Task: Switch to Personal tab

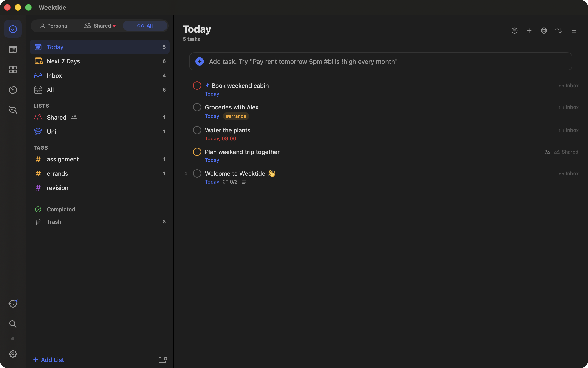Action: pos(54,26)
